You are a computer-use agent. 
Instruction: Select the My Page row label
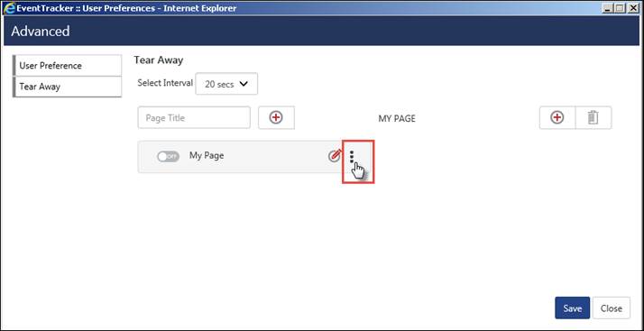click(x=207, y=156)
